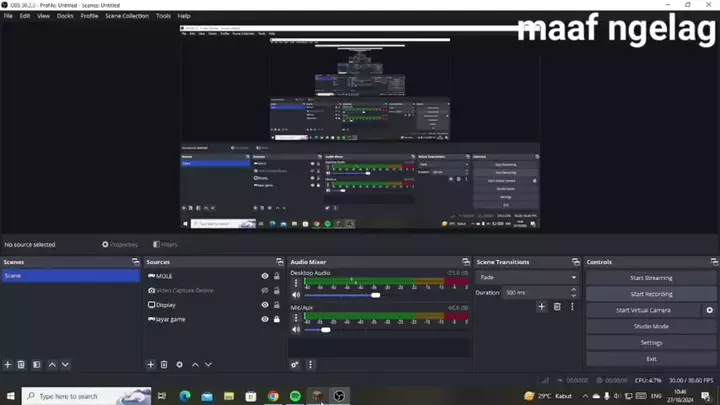Unlock the layar game source
This screenshot has height=405, width=720.
click(277, 319)
